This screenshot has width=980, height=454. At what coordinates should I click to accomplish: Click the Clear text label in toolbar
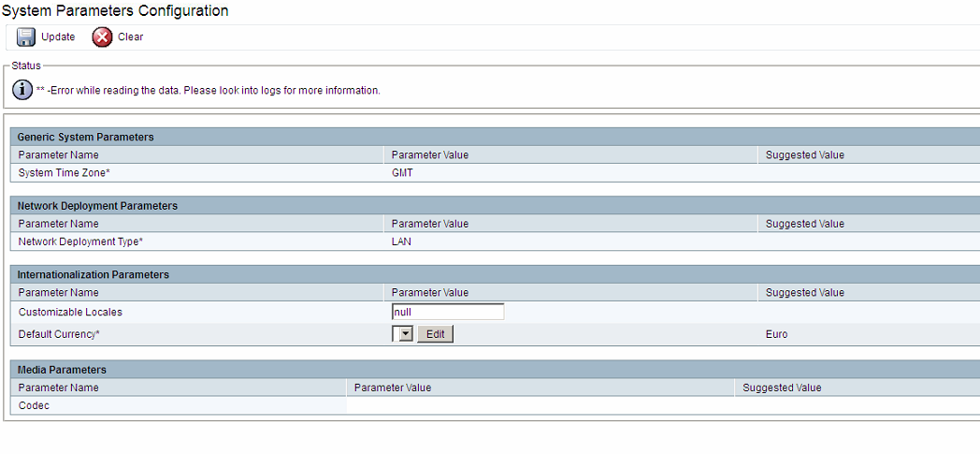point(131,37)
